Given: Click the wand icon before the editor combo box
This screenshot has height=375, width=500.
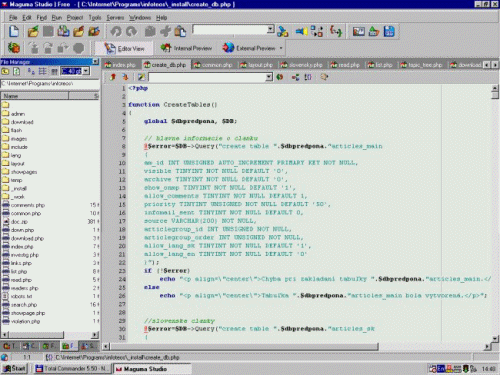Looking at the screenshot, I should [x=141, y=77].
